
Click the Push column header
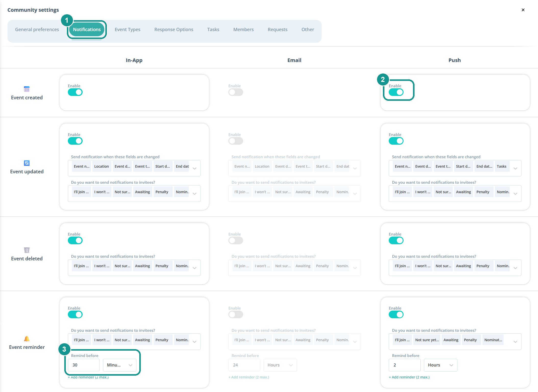point(455,60)
